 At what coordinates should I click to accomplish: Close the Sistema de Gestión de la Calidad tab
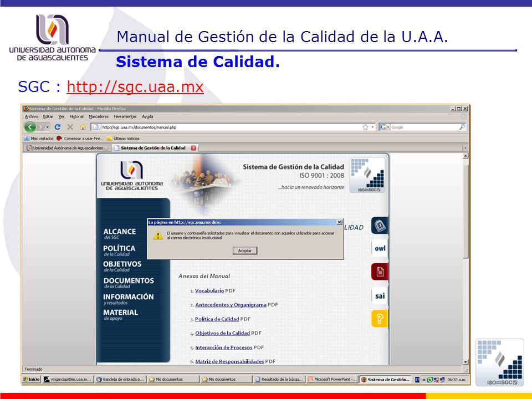tap(193, 148)
